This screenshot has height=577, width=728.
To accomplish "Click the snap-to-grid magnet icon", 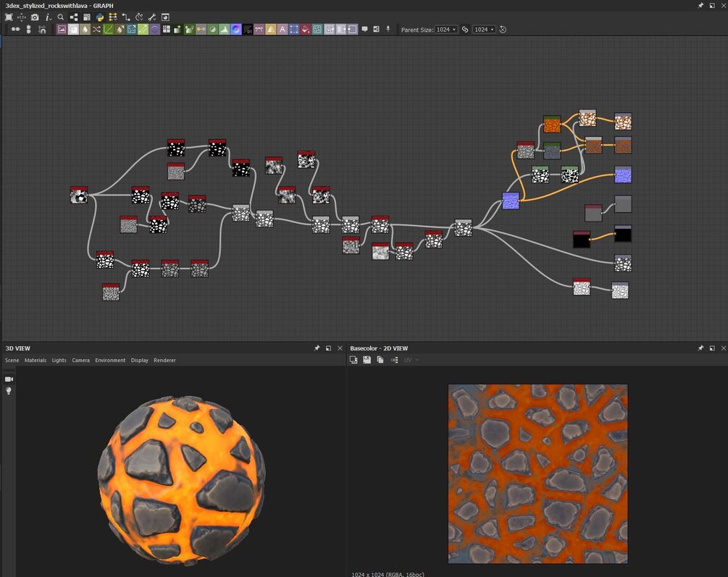I will point(42,29).
